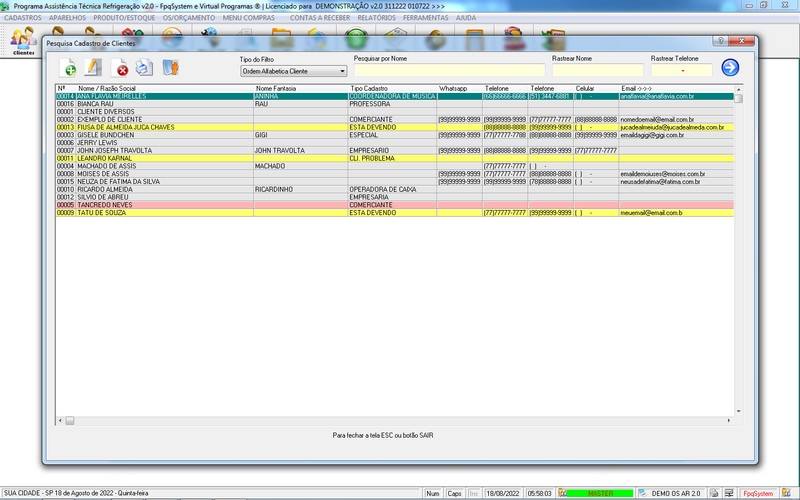Click the exit door icon in search toolbar
800x500 pixels.
coord(170,67)
